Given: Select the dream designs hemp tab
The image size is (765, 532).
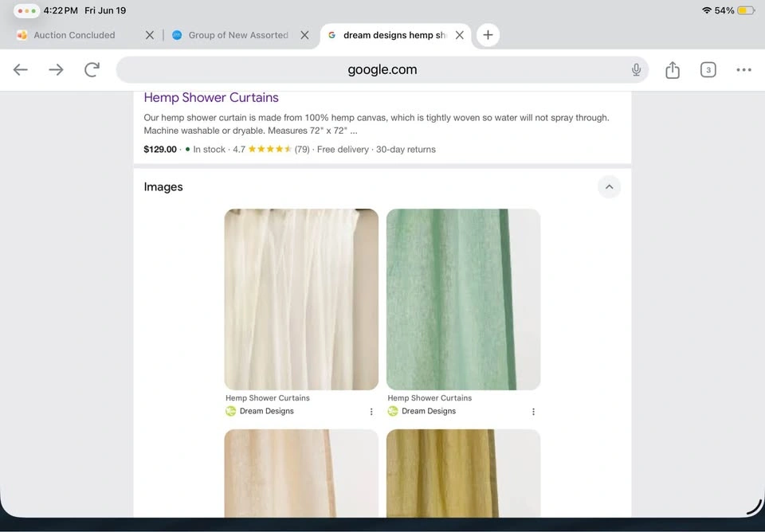Looking at the screenshot, I should point(394,35).
